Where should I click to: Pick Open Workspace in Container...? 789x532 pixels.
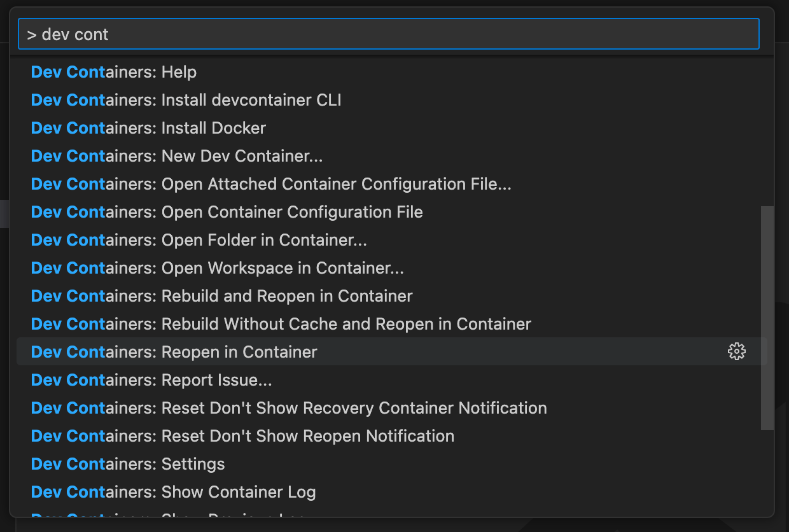218,269
